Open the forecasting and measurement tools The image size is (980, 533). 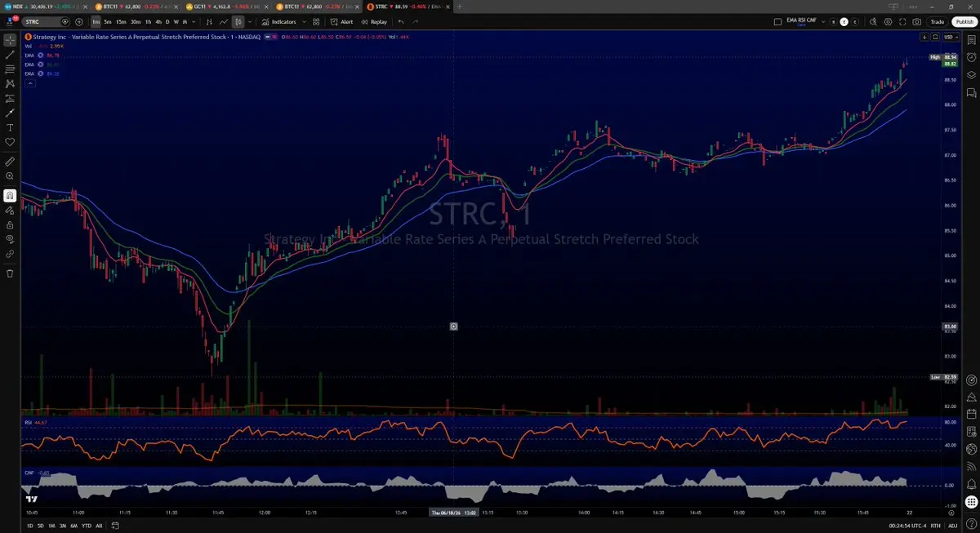click(x=10, y=98)
